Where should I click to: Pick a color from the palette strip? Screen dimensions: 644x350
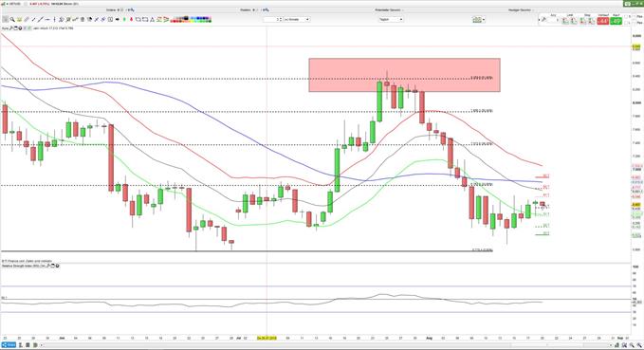click(191, 19)
